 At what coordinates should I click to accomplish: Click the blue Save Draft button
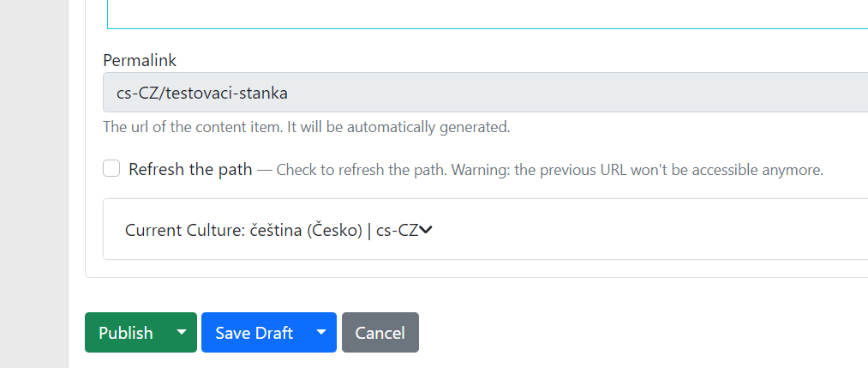point(254,333)
